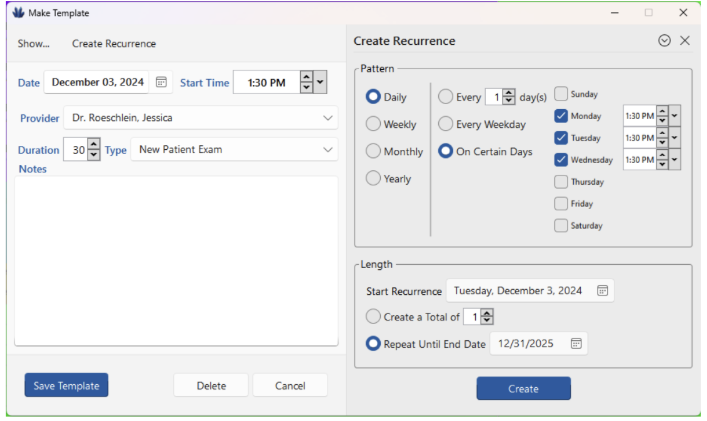Click the Save Template button
707x421 pixels.
click(x=66, y=385)
